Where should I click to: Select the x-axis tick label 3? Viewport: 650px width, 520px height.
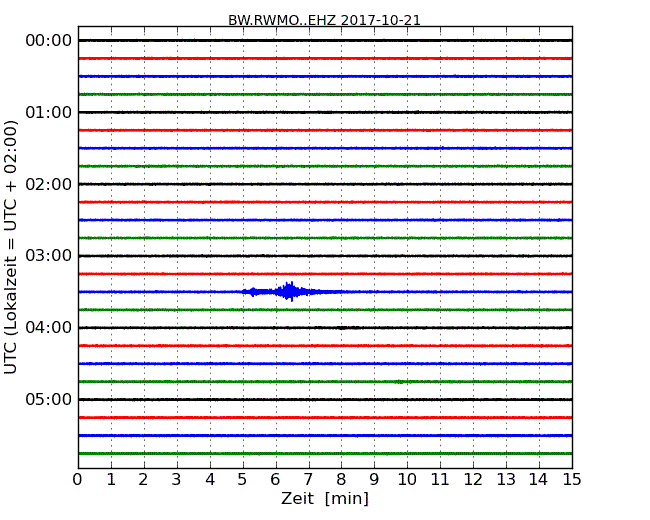tap(177, 480)
